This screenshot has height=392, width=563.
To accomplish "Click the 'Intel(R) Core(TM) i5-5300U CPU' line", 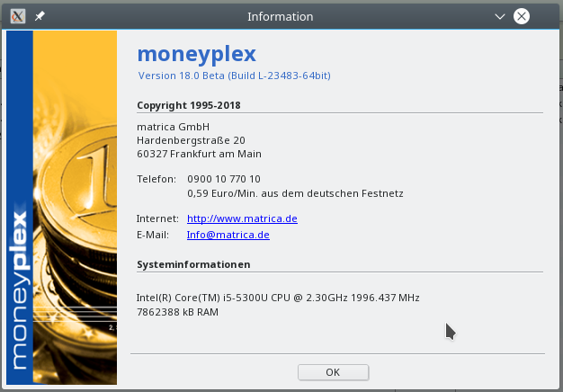I will (x=278, y=298).
